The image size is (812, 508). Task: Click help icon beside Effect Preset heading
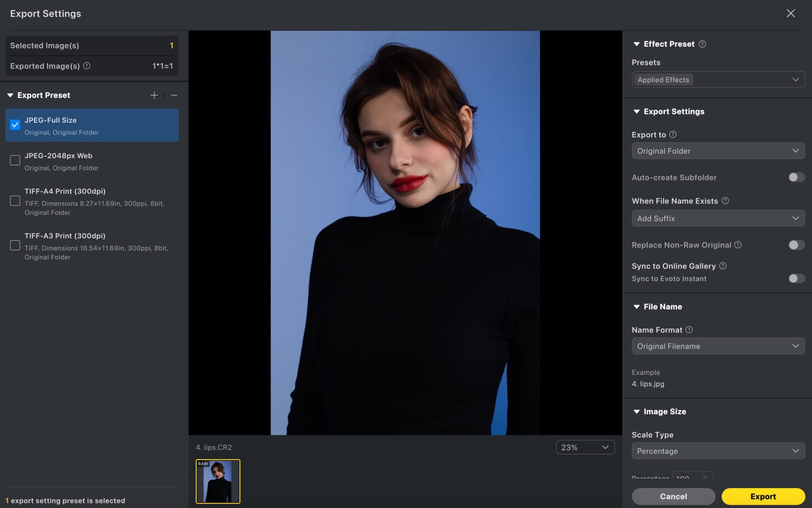tap(702, 44)
